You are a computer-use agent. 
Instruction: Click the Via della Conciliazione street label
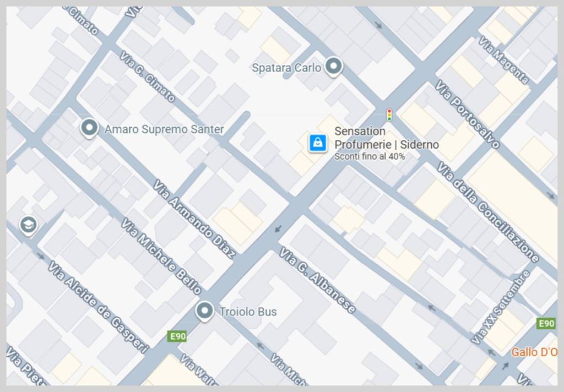pyautogui.click(x=488, y=212)
